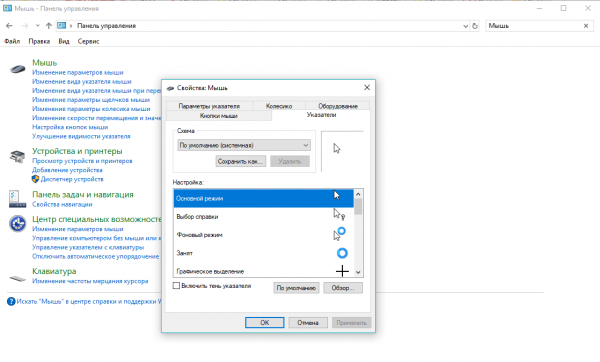Open Отключить автоматическое упорядочение link
Screen dimensions: 600x362
[96, 256]
